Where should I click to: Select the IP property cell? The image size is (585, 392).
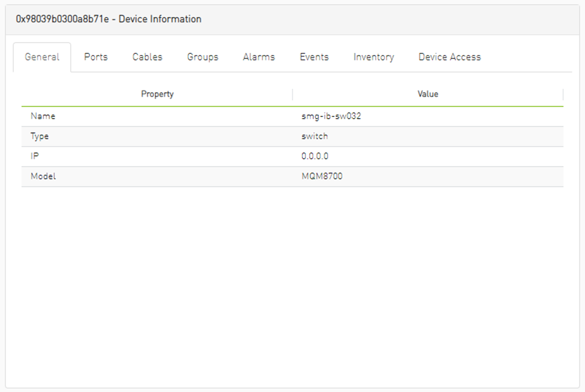click(x=34, y=156)
